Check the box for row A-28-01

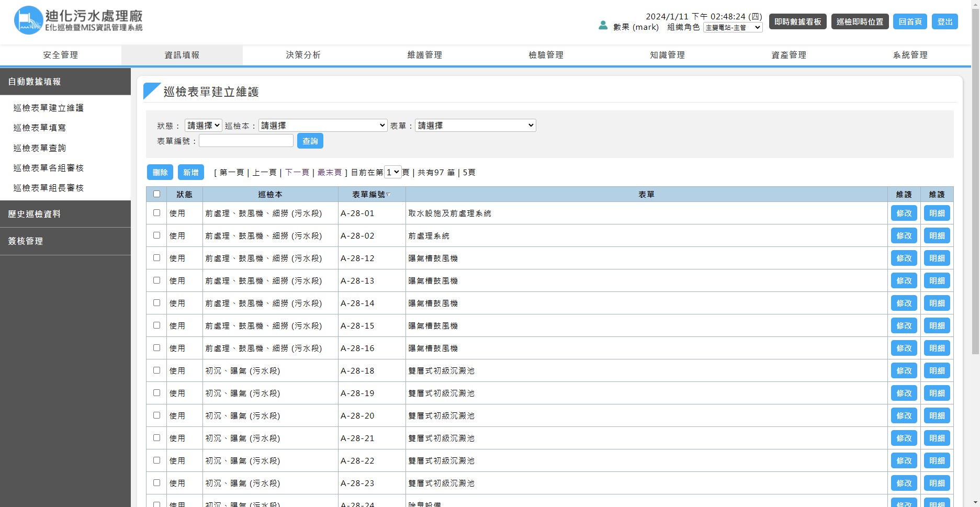156,213
